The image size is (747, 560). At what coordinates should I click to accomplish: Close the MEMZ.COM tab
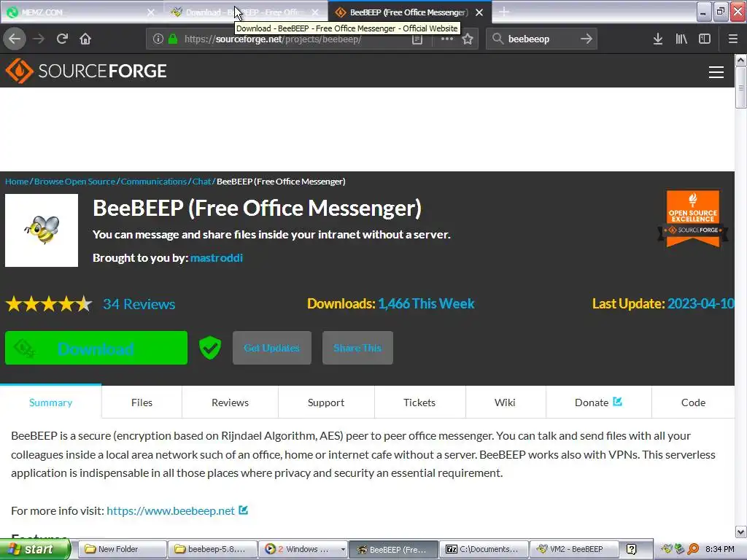tap(150, 12)
